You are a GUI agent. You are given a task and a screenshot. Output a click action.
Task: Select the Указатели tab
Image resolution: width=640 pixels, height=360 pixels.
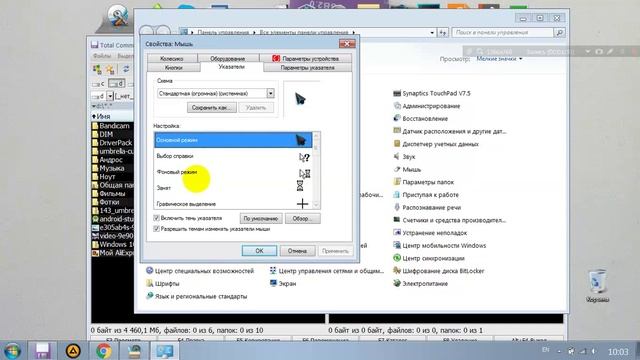[x=231, y=67]
